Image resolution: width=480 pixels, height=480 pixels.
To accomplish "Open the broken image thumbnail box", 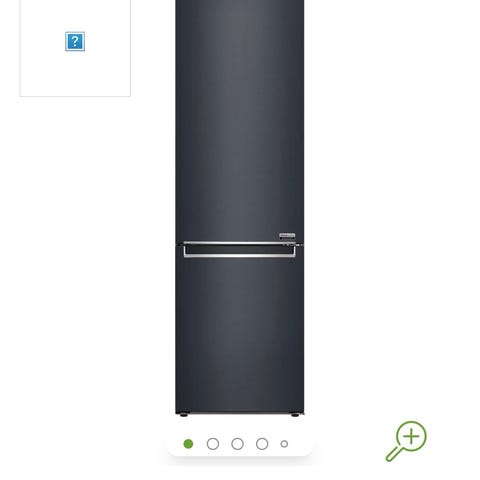I will click(x=75, y=48).
